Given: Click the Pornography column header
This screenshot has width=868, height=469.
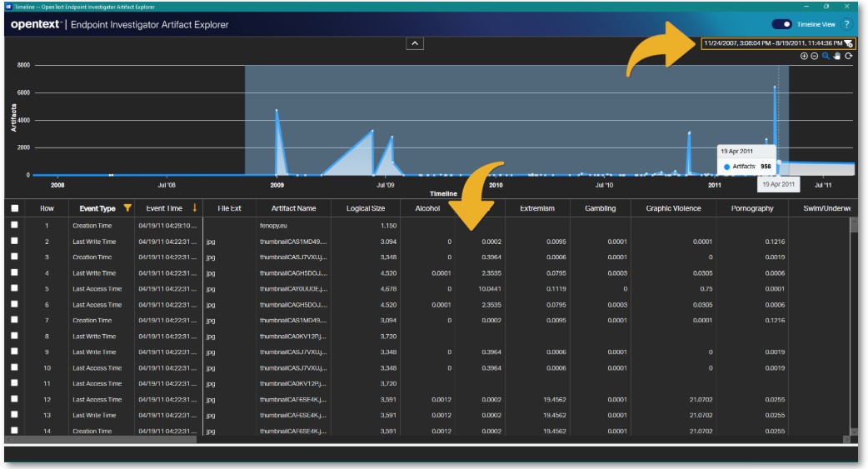Looking at the screenshot, I should tap(751, 208).
